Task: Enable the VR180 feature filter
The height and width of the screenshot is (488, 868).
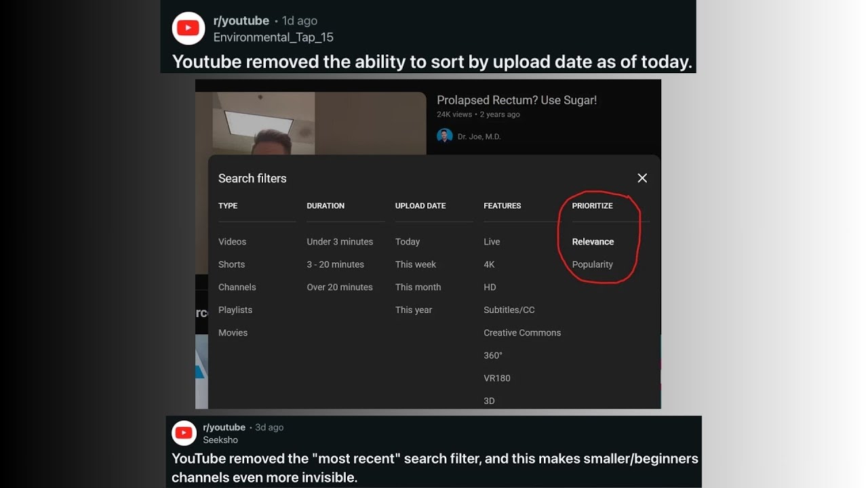Action: (x=496, y=378)
